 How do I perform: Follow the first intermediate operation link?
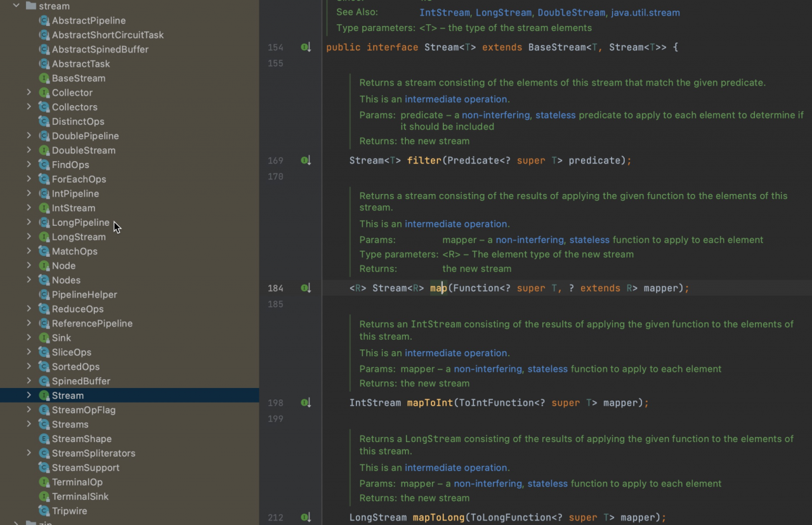(456, 100)
